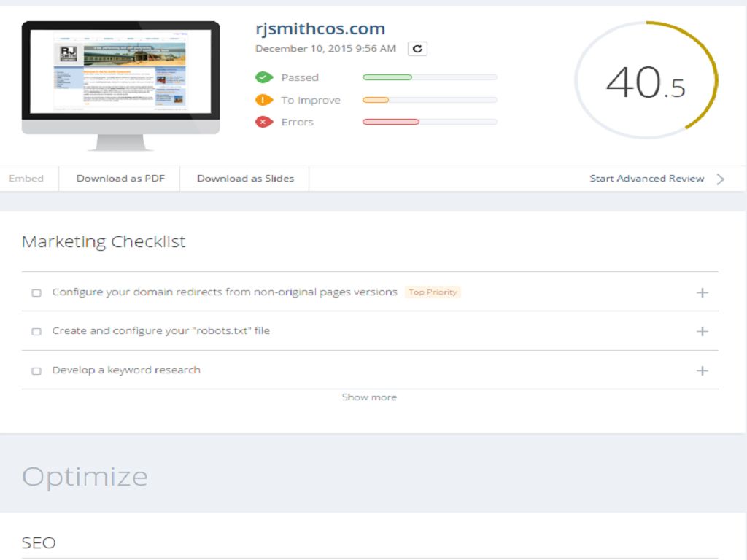747x560 pixels.
Task: Select Download as PDF
Action: click(x=120, y=179)
